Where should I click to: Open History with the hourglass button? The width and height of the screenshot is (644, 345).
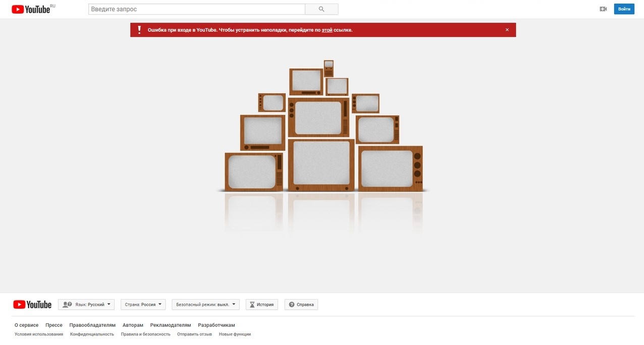pos(261,305)
